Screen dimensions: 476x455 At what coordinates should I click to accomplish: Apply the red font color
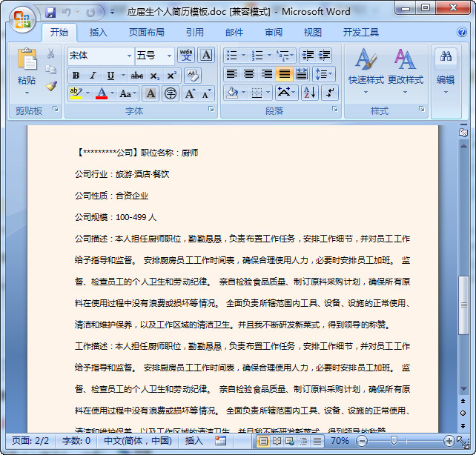point(102,93)
